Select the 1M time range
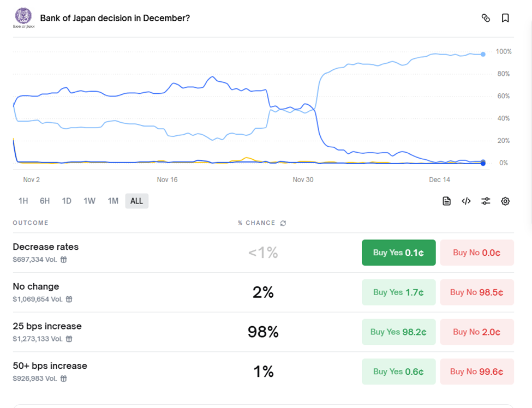Image resolution: width=532 pixels, height=408 pixels. coord(113,201)
